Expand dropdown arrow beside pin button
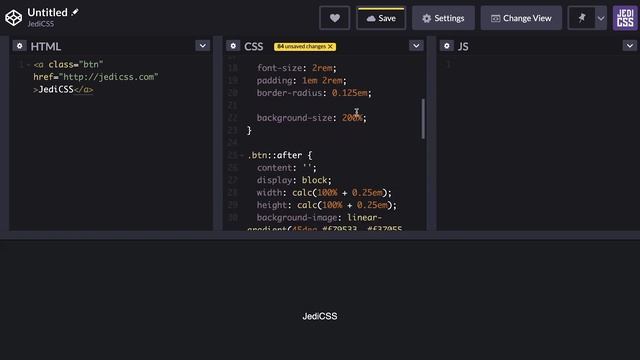This screenshot has width=640, height=360. coord(601,18)
